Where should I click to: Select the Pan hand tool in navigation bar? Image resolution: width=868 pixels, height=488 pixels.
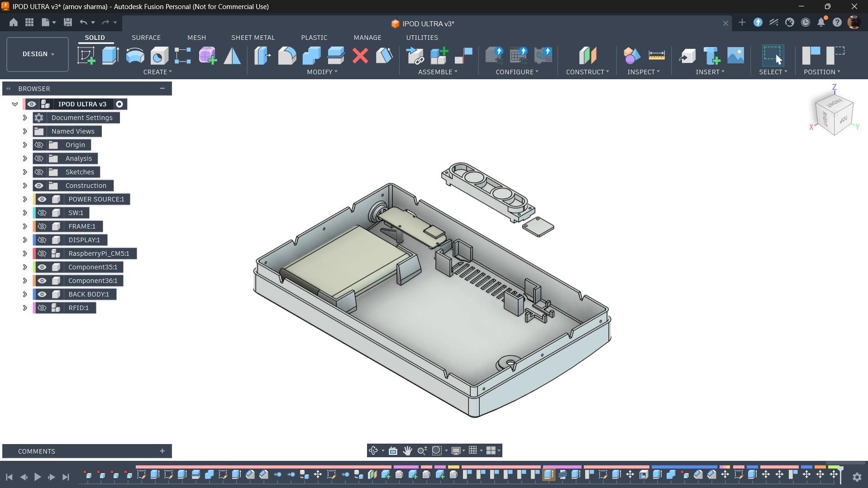(407, 450)
